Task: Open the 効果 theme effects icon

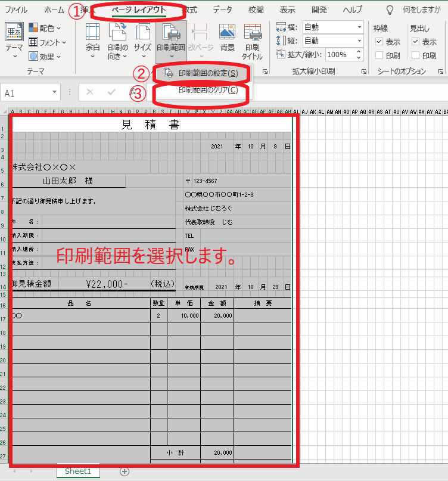Action: (33, 56)
